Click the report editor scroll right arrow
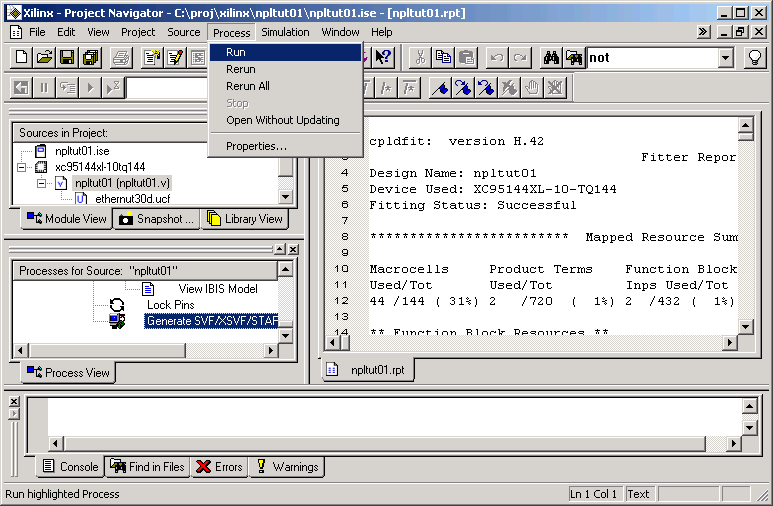This screenshot has width=773, height=506. click(729, 342)
